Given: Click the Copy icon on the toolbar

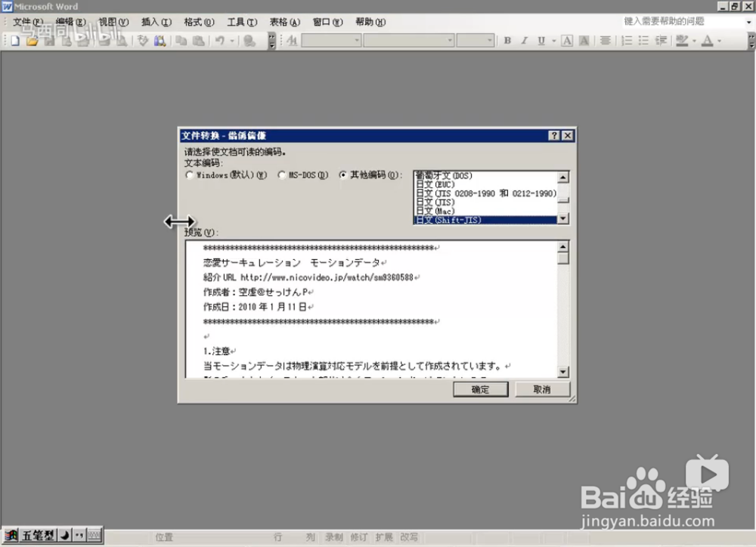Looking at the screenshot, I should 181,40.
